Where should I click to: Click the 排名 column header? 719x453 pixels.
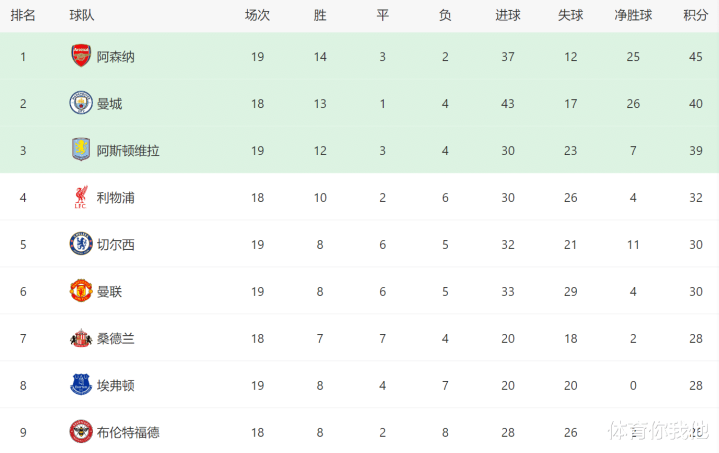coord(23,15)
